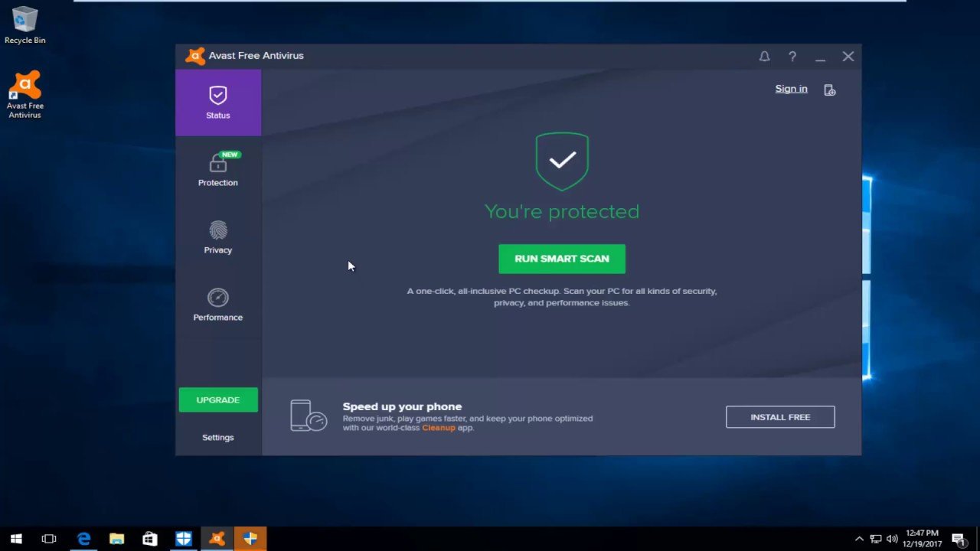
Task: Select the Status tab in the sidebar
Action: [x=218, y=103]
